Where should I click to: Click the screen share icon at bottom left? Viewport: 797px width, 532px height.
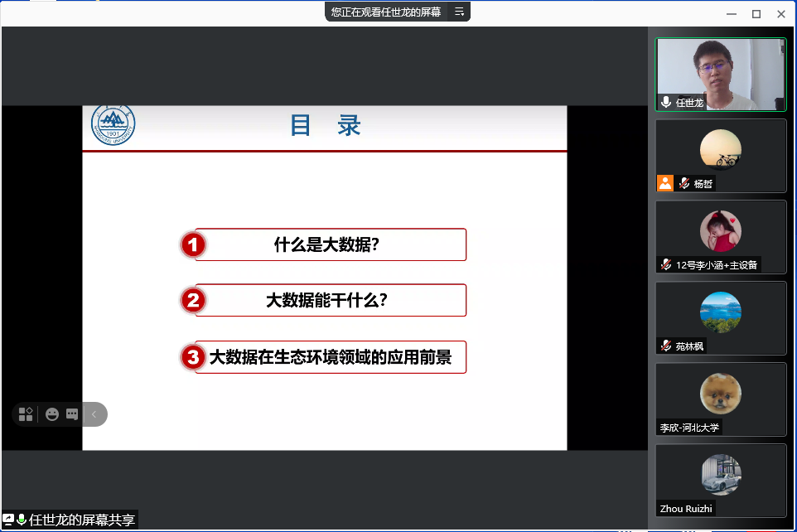point(8,520)
